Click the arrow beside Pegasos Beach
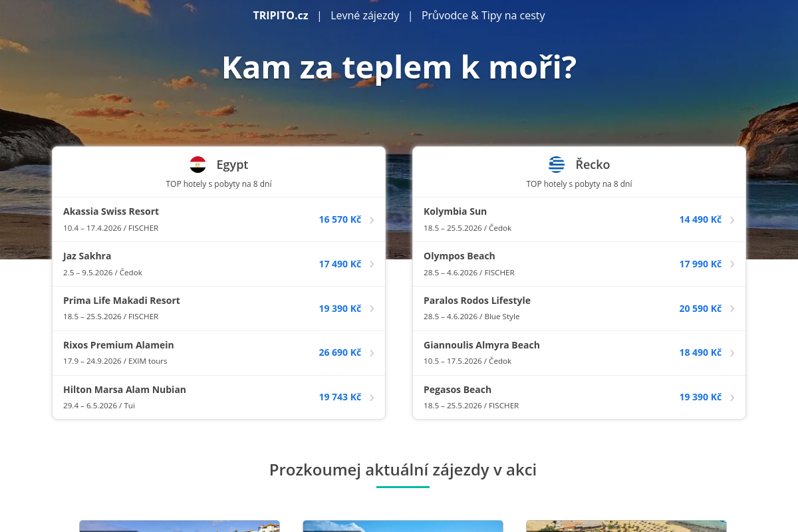The image size is (798, 532). [x=732, y=397]
